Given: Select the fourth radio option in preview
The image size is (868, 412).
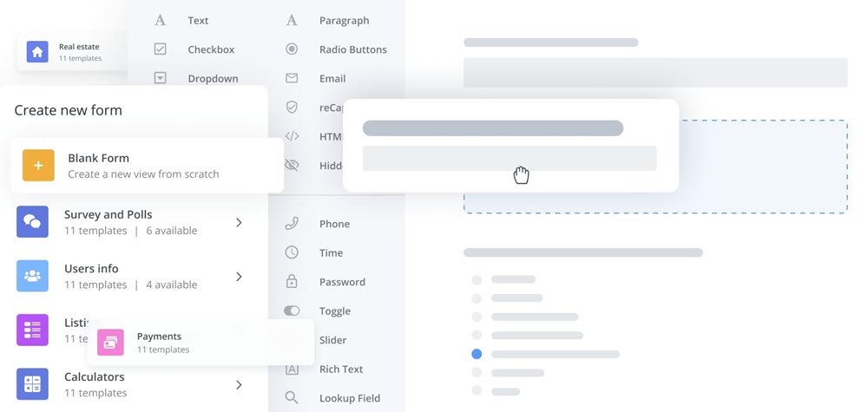Looking at the screenshot, I should point(477,335).
